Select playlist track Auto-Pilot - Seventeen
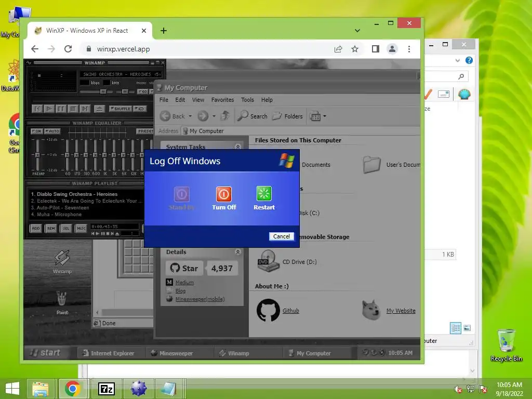This screenshot has width=532, height=399. coord(60,208)
